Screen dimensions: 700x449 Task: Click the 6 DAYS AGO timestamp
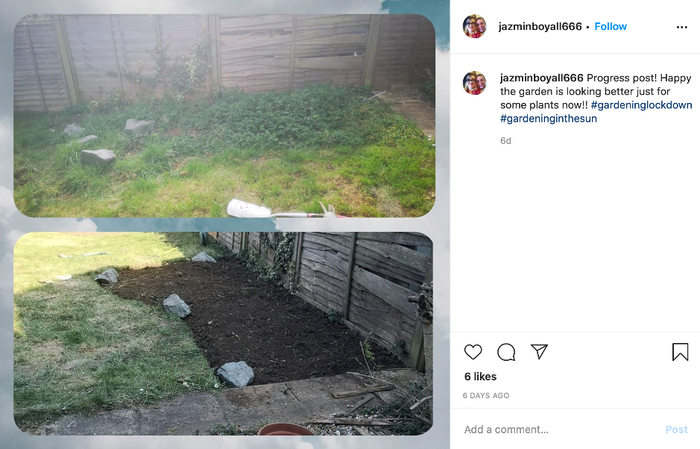pyautogui.click(x=486, y=395)
